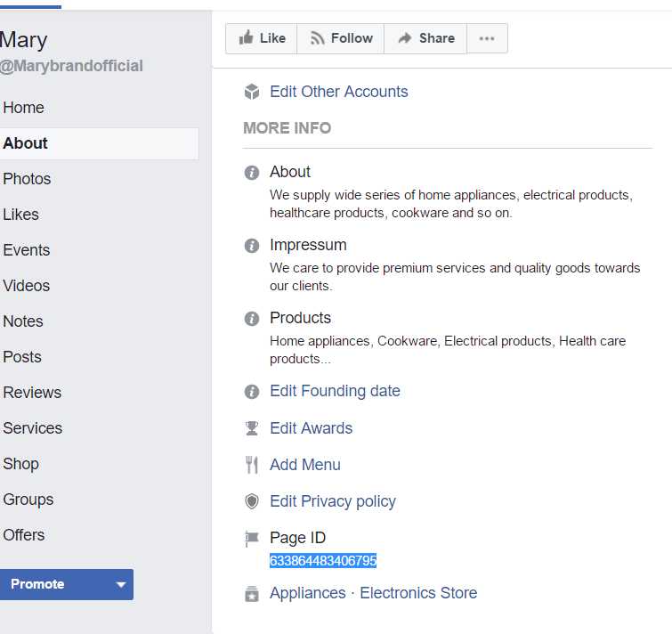
Task: Click the cube icon beside Edit Other Accounts
Action: [252, 92]
